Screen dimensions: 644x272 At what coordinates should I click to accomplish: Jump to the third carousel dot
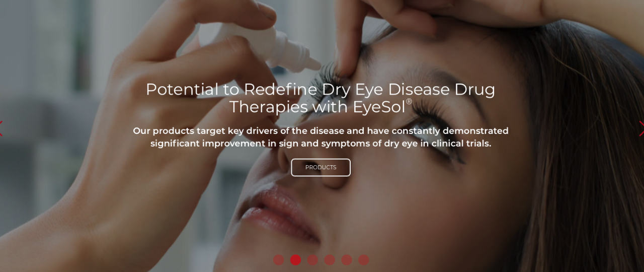(312, 260)
